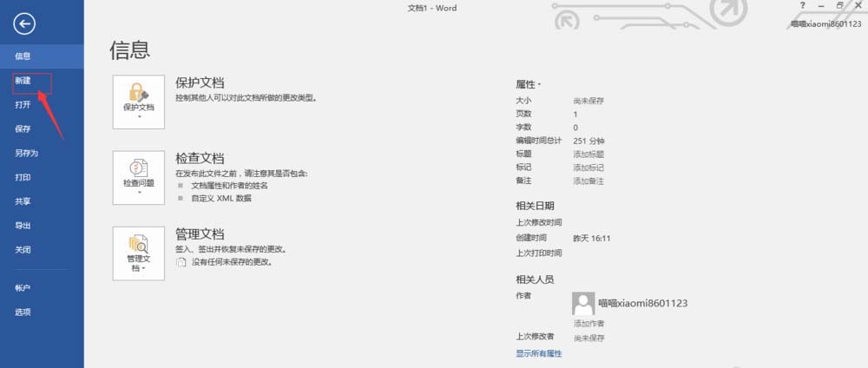Select 另存为 (Save As) in the sidebar
868x368 pixels.
(x=42, y=154)
